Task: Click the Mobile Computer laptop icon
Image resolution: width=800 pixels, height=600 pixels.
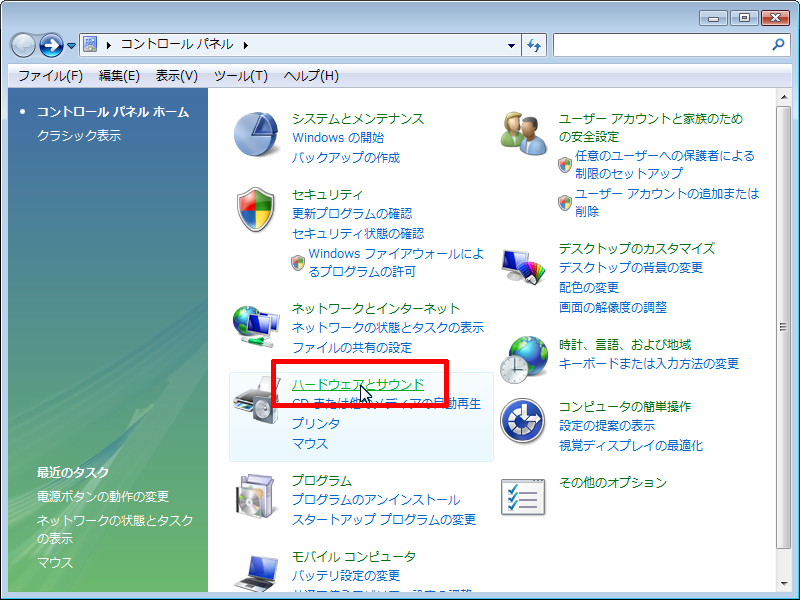Action: [257, 573]
